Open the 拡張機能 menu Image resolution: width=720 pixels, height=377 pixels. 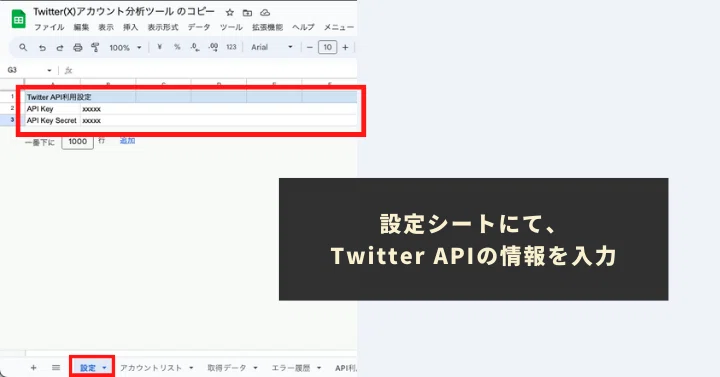point(267,27)
